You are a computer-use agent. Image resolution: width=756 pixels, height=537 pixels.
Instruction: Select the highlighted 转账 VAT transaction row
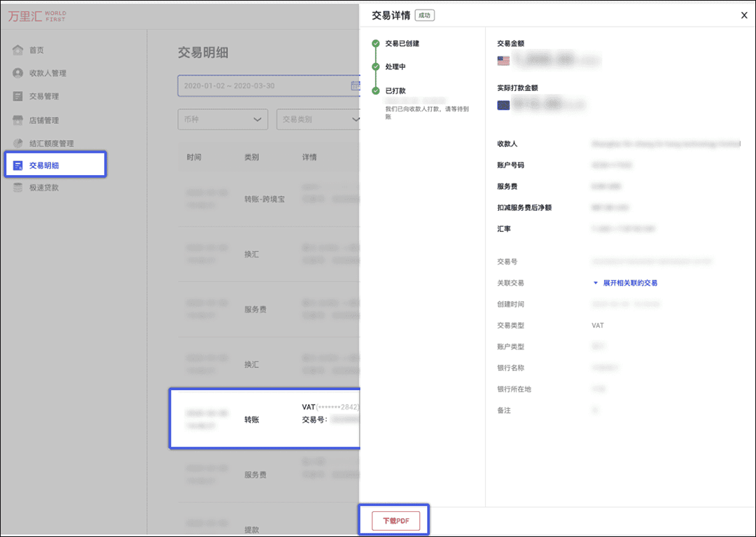(266, 419)
